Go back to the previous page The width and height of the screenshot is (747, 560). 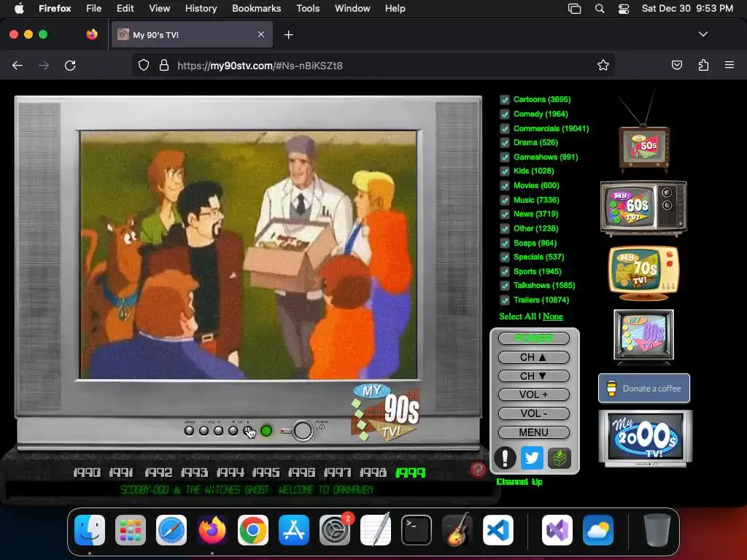[18, 65]
